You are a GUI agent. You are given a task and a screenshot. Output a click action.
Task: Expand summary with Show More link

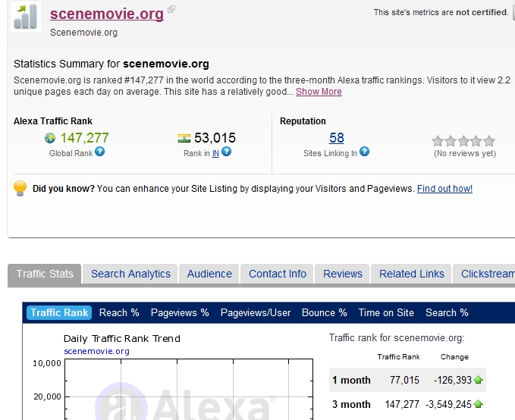click(319, 92)
